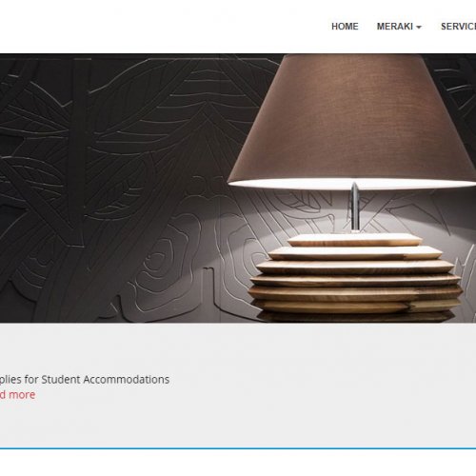The image size is (476, 476).
Task: Select the topmost wooden slab of lamp
Action: tap(355, 240)
